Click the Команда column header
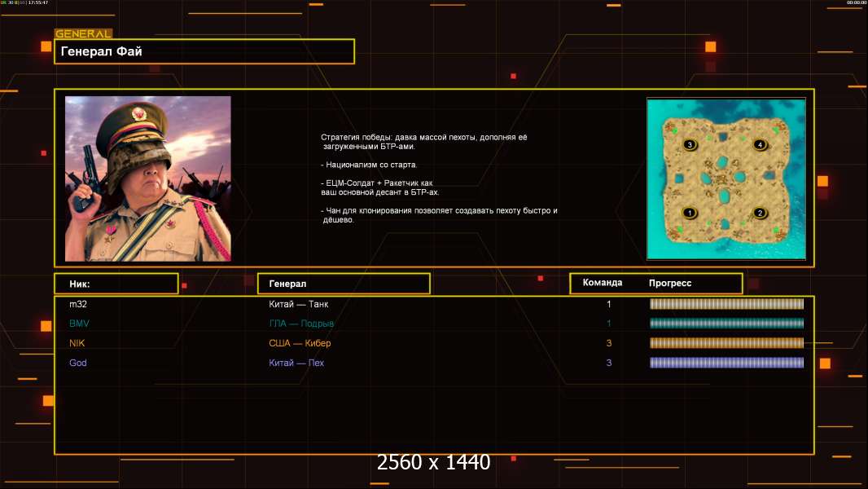868x489 pixels. pyautogui.click(x=603, y=283)
